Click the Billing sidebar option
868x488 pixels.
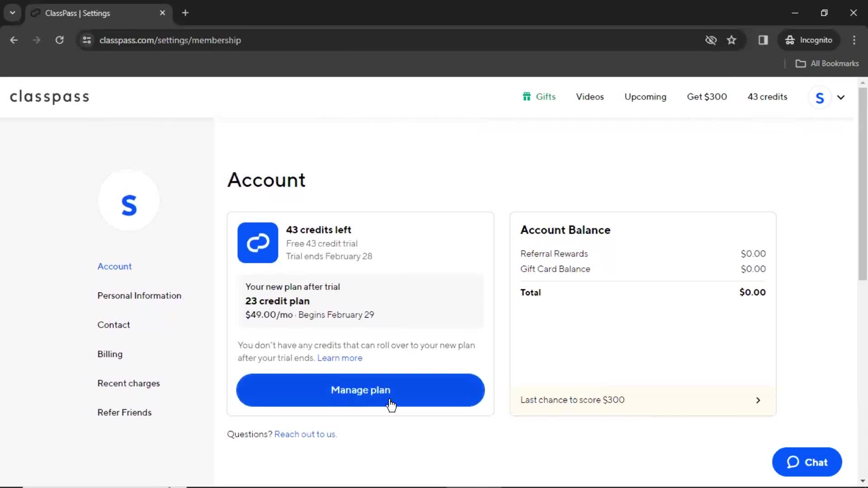[110, 354]
